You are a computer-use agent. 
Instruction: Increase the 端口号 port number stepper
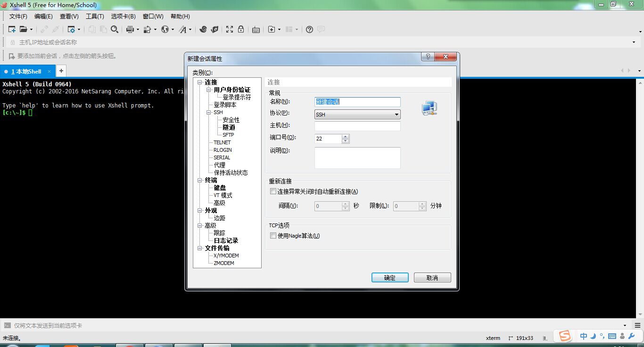346,136
